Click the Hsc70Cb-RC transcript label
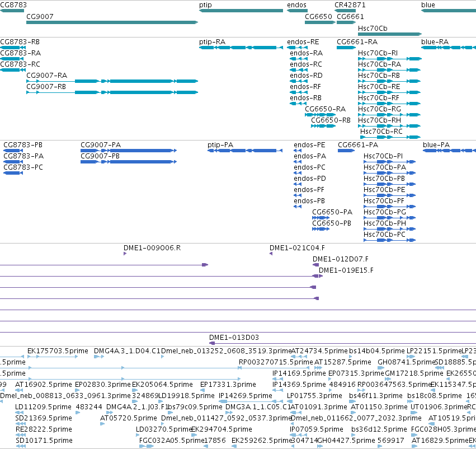The width and height of the screenshot is (476, 449). coord(381,131)
